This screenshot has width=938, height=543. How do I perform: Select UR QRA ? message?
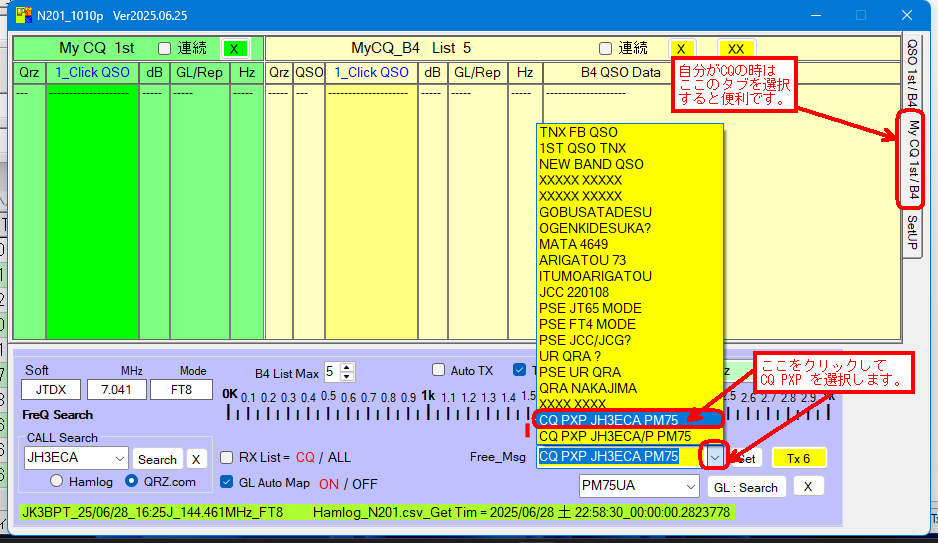pos(630,356)
